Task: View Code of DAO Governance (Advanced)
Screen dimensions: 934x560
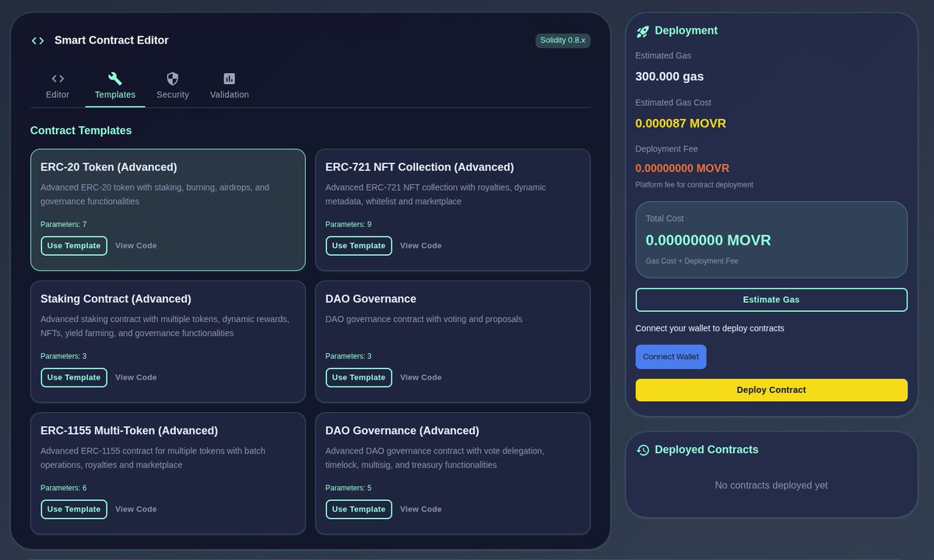Action: click(421, 509)
